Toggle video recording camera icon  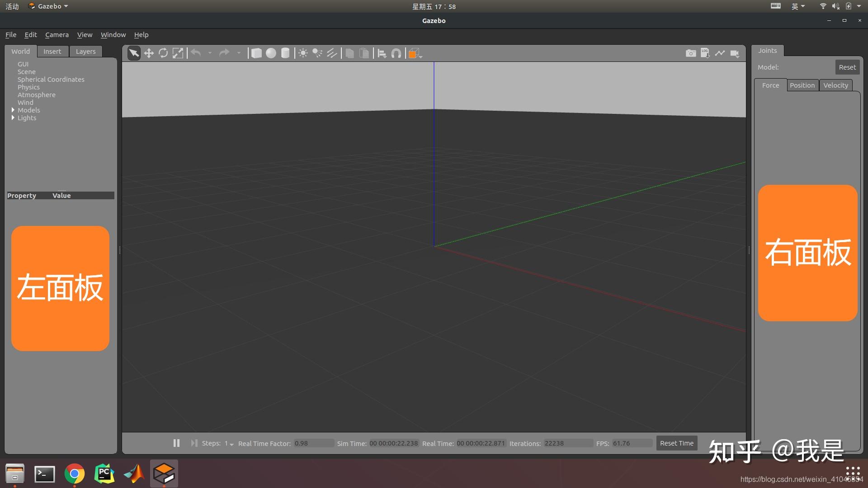coord(735,53)
